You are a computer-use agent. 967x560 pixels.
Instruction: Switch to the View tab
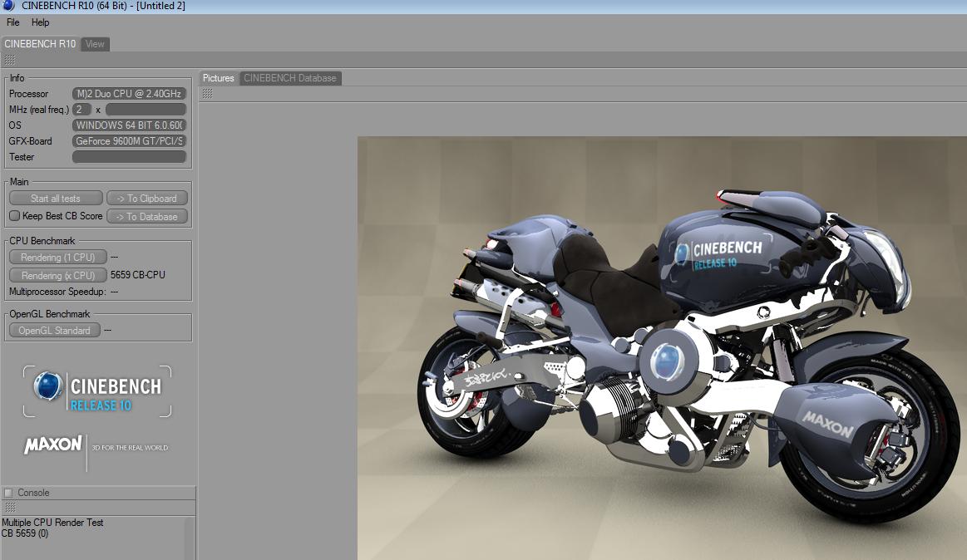95,44
